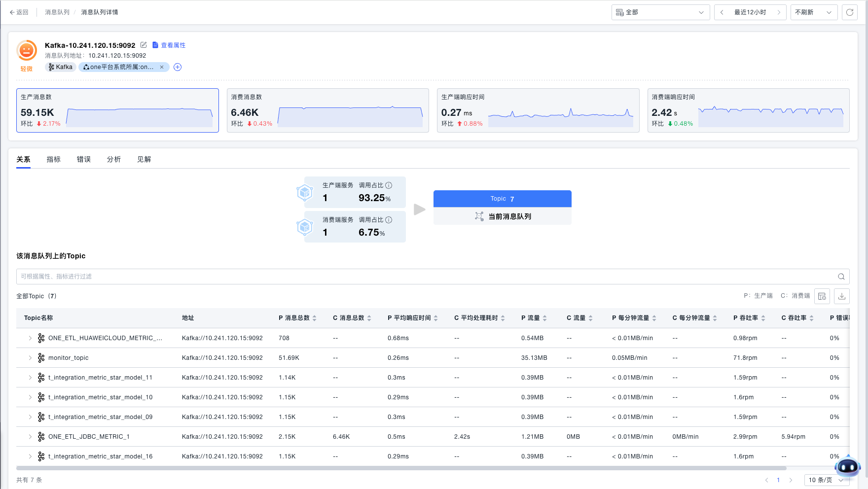Switch to the 错误 tab
This screenshot has height=489, width=868.
click(84, 159)
